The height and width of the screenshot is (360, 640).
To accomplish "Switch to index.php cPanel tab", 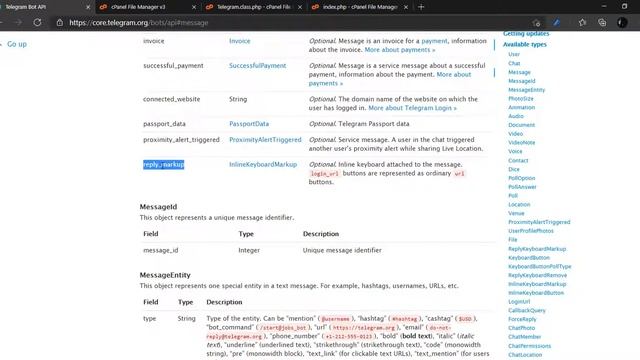I will [x=360, y=7].
